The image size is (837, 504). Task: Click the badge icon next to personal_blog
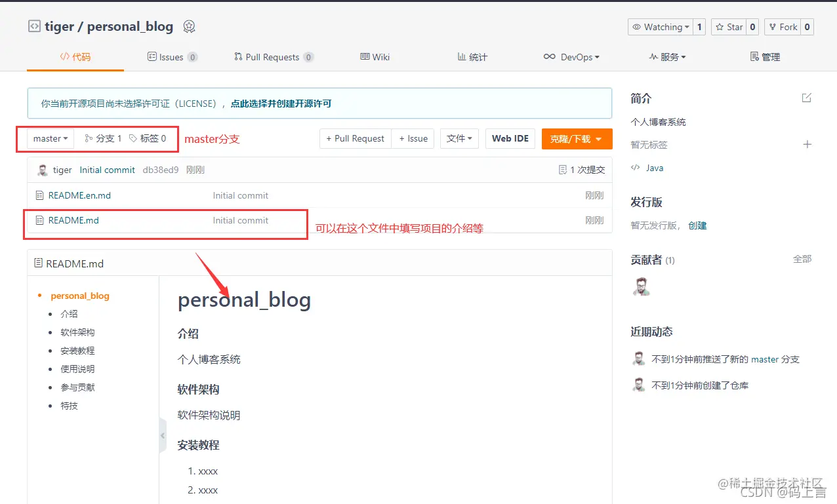pos(189,27)
